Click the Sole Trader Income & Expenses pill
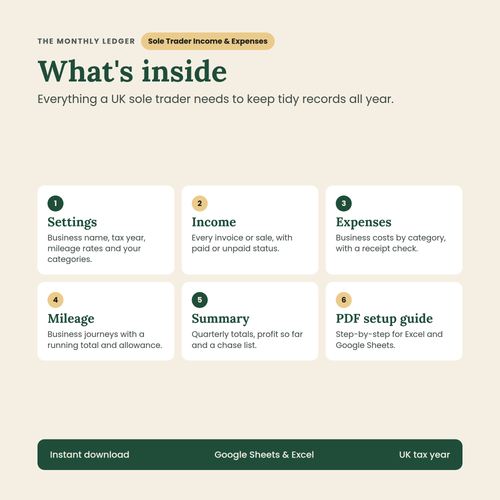This screenshot has height=500, width=500. [x=208, y=41]
